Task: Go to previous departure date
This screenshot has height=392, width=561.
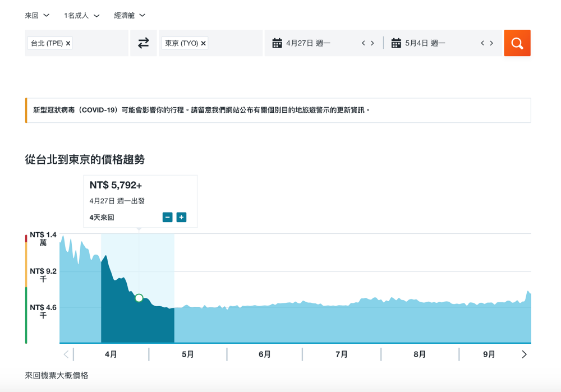Action: pos(364,43)
